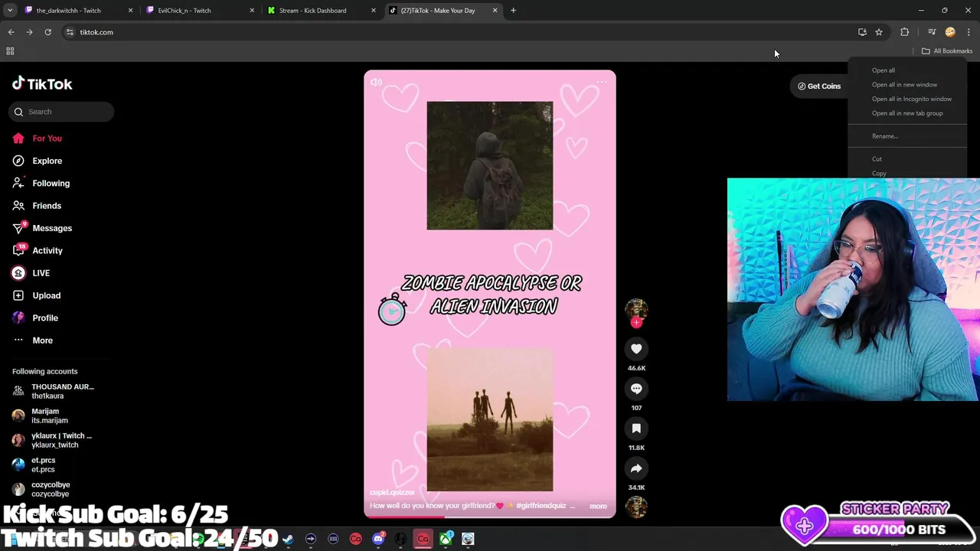This screenshot has width=980, height=551.
Task: Click the tiktok.com address bar
Action: (x=459, y=32)
